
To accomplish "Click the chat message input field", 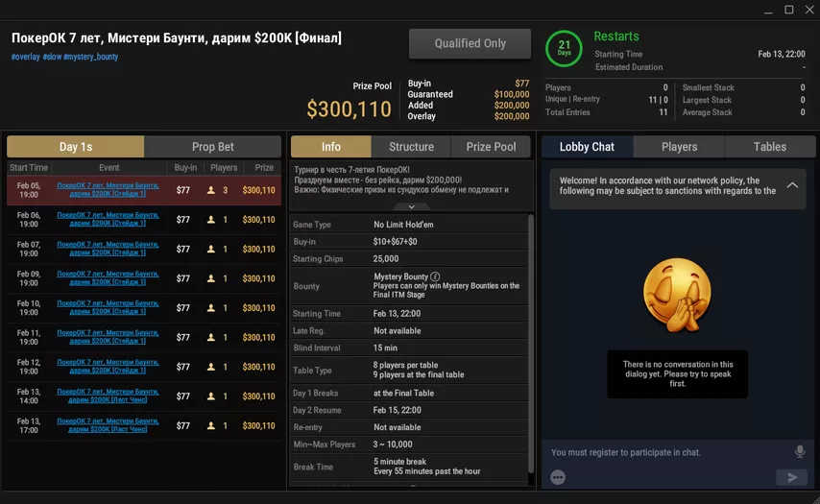I will [x=663, y=452].
